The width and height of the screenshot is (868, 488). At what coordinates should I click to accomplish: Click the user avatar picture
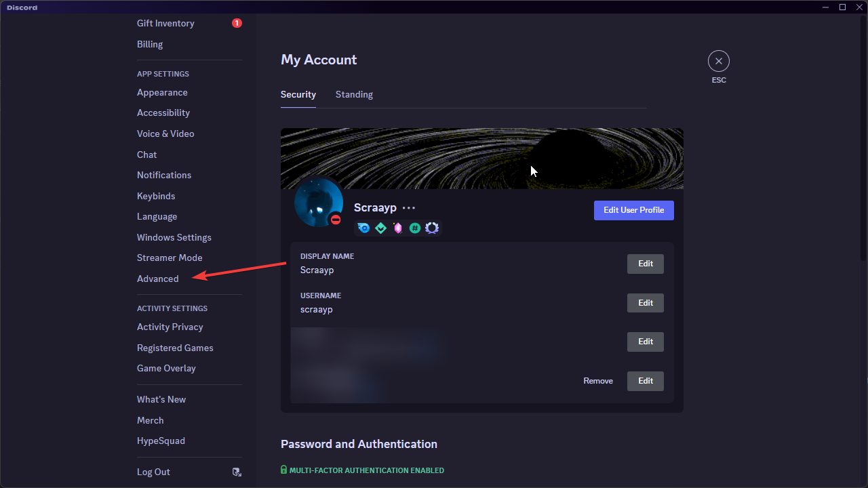point(319,203)
